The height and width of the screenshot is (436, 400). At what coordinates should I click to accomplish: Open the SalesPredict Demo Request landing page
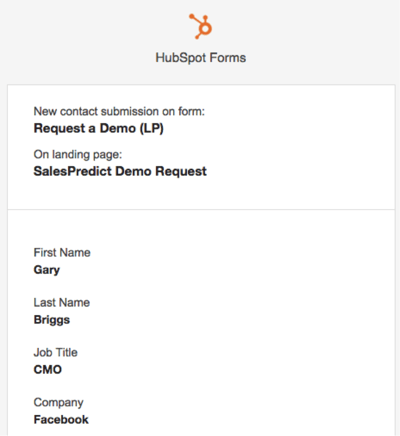[120, 171]
